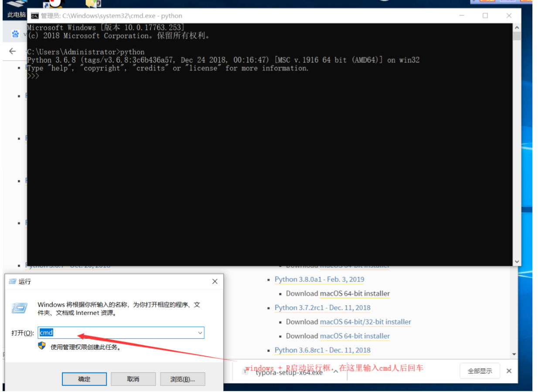Download the macOS 64-bit/32-bit installer link
Viewport: 538px width, 392px height.
365,322
